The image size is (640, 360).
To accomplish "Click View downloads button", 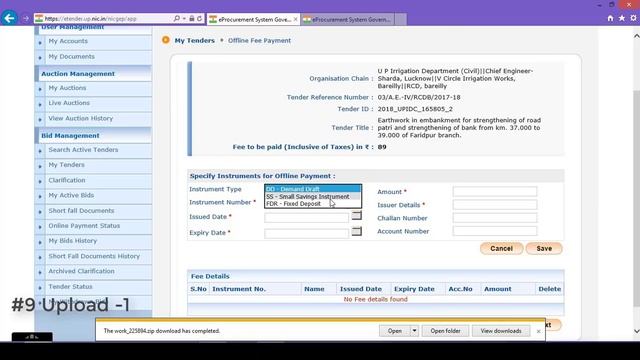I will point(501,331).
